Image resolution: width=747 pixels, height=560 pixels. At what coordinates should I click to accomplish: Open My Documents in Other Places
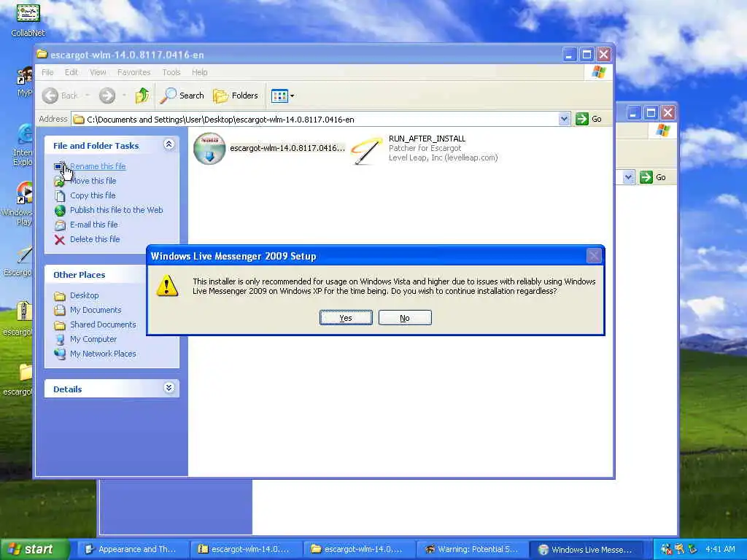click(x=96, y=310)
